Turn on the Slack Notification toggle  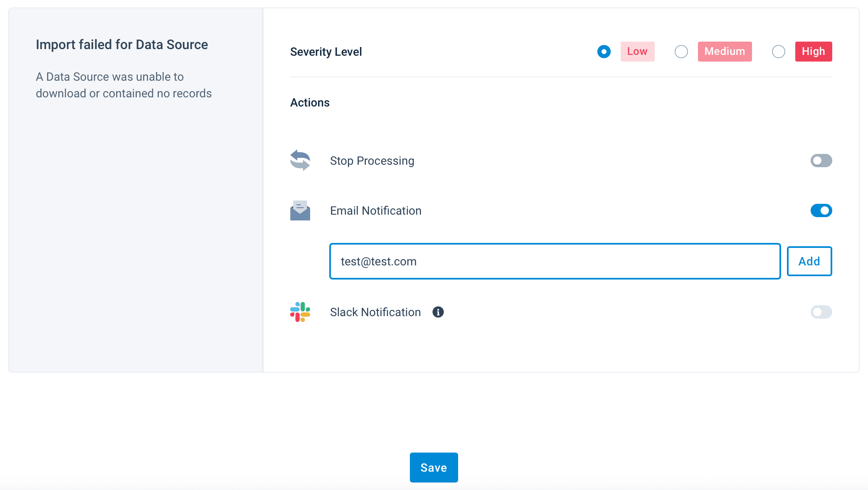tap(821, 312)
